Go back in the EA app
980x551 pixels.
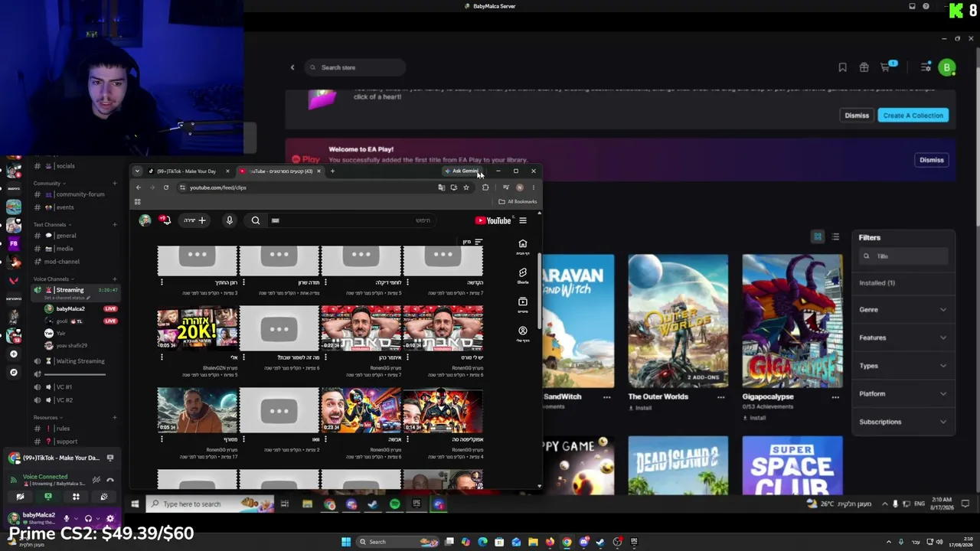[292, 67]
